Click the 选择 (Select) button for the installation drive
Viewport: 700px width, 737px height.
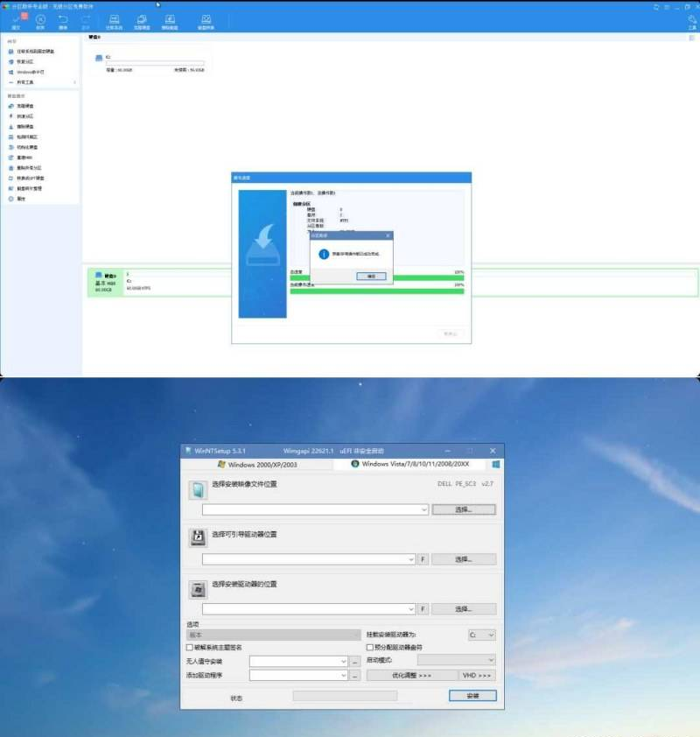point(464,609)
